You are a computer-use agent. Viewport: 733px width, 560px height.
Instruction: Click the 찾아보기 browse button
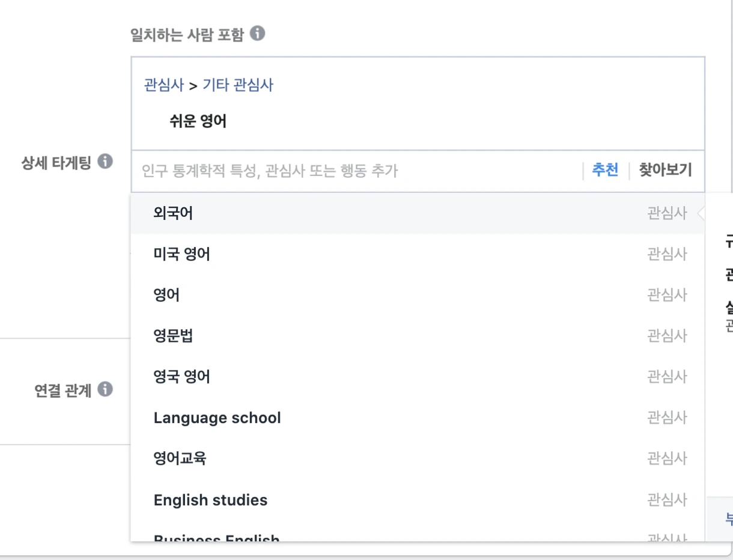click(665, 171)
